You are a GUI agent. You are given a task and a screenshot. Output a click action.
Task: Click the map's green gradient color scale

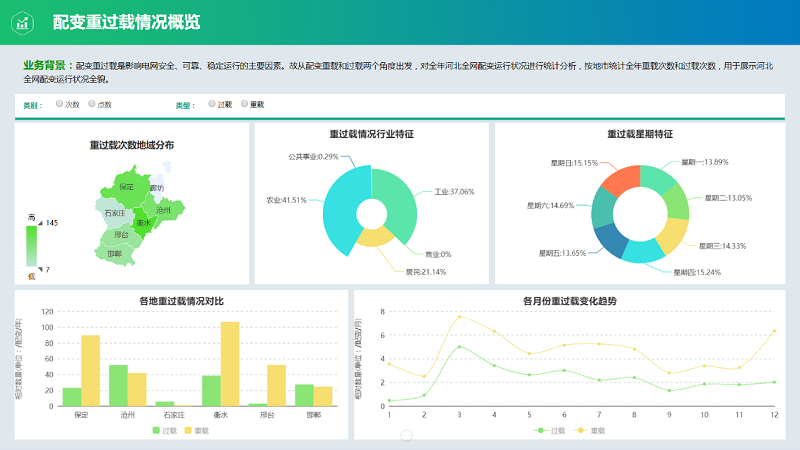31,245
